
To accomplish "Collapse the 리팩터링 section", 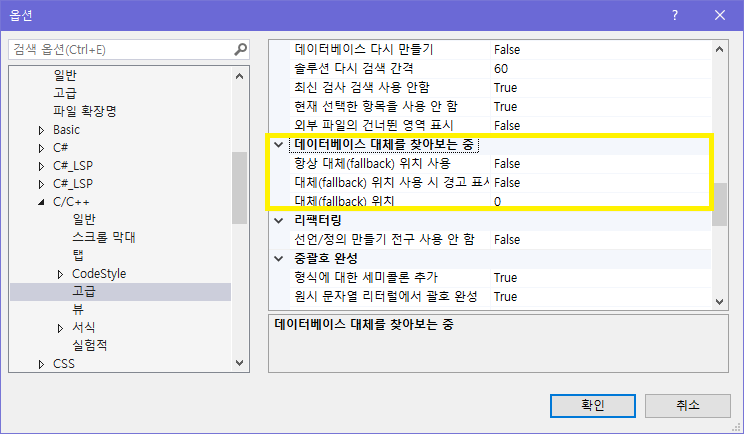I will pos(279,221).
